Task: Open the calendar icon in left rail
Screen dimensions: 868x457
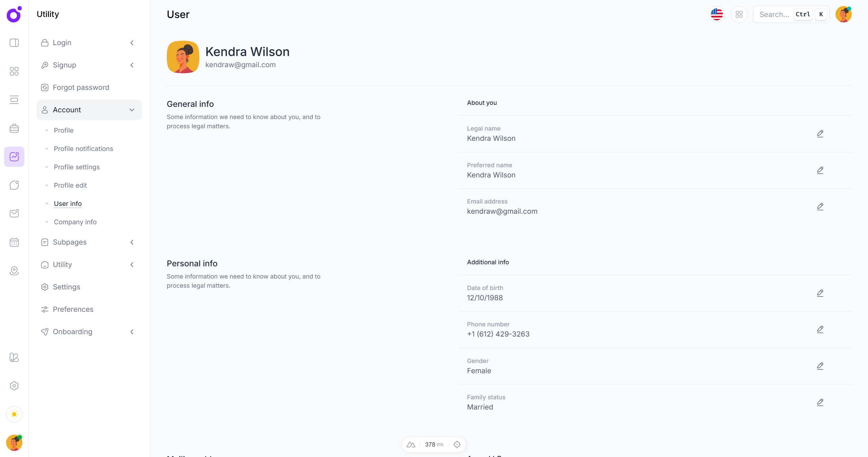Action: click(x=14, y=242)
